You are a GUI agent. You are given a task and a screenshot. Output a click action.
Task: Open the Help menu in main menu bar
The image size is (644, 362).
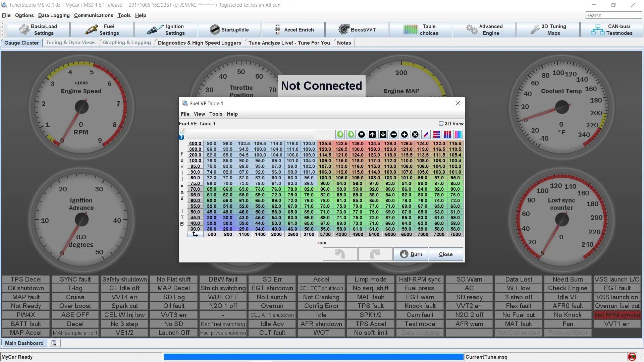click(x=141, y=15)
